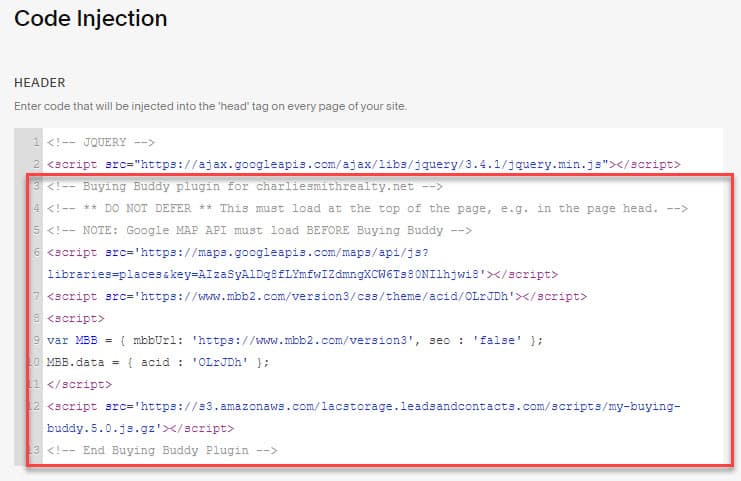Click the DO NOT DEFER comment line

367,208
